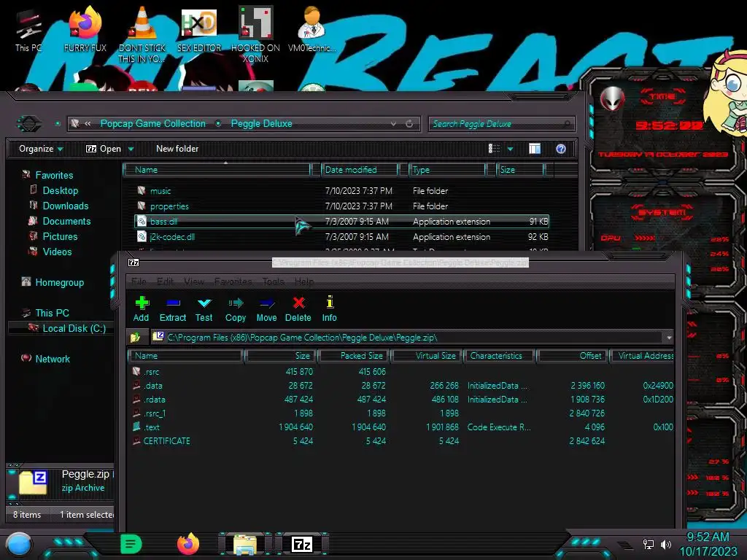Click the Firefox icon on taskbar
The width and height of the screenshot is (747, 560).
tap(188, 544)
